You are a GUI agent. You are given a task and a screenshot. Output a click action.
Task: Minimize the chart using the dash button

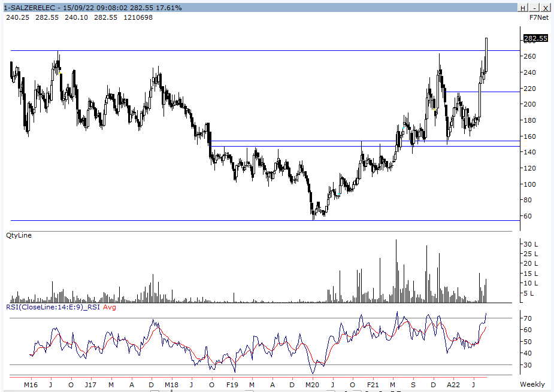535,8
